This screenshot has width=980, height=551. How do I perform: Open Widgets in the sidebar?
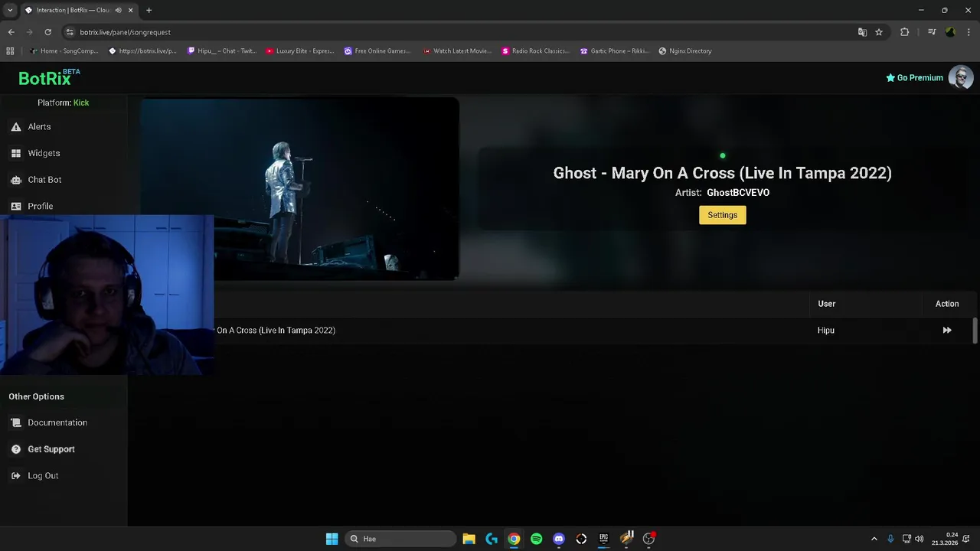[x=44, y=153]
